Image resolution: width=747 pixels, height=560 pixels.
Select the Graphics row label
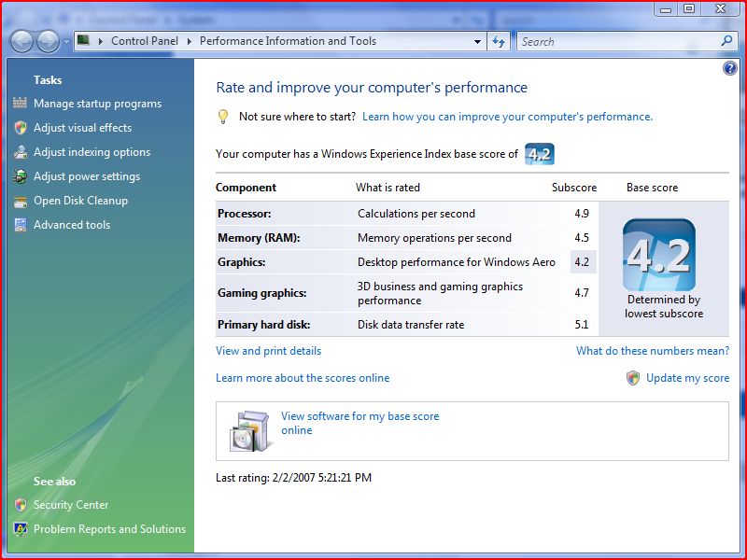(x=241, y=262)
